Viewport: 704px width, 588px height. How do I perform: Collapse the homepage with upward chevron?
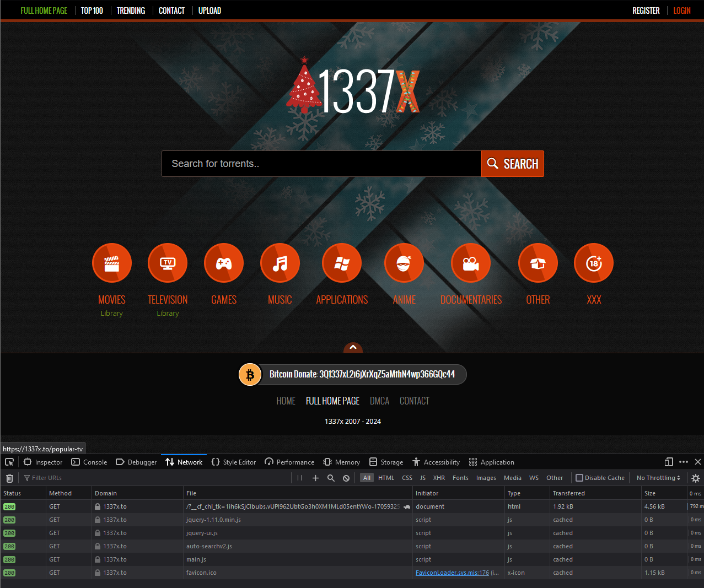pyautogui.click(x=353, y=348)
